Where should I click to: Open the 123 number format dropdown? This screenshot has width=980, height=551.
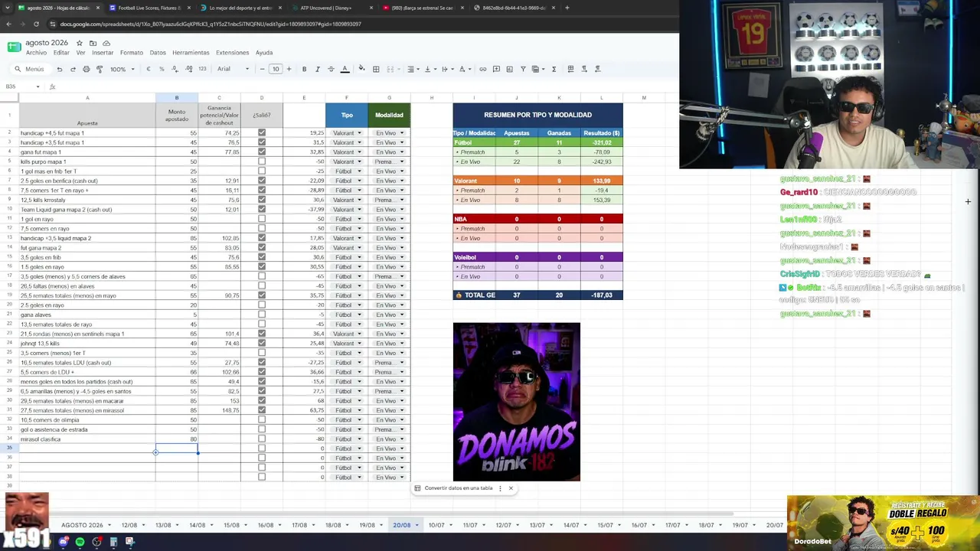tap(202, 69)
